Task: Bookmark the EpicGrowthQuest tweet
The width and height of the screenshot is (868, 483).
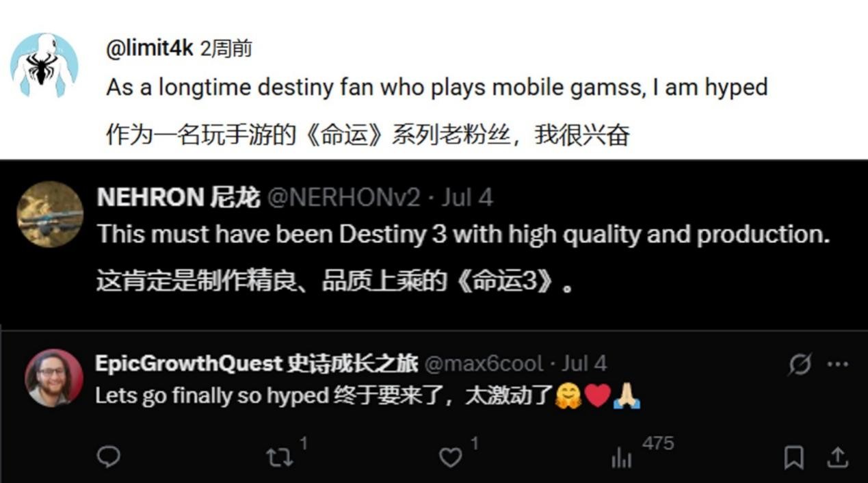Action: (793, 458)
